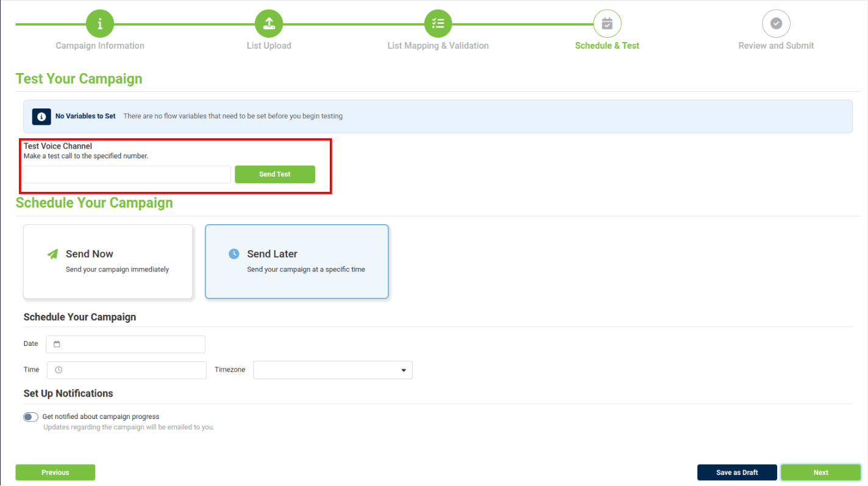Click the Save as Draft button
The width and height of the screenshot is (868, 486).
[737, 473]
